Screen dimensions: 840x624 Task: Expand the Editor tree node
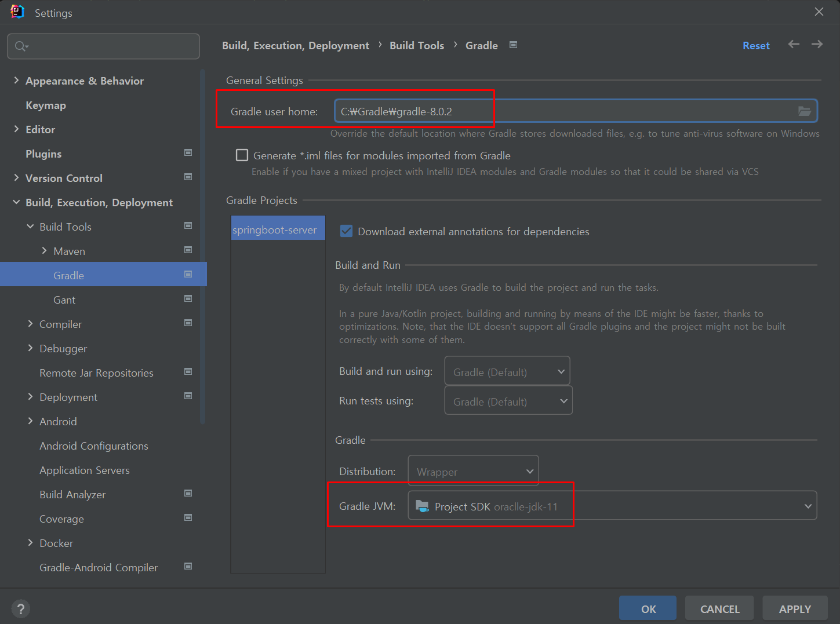click(16, 129)
